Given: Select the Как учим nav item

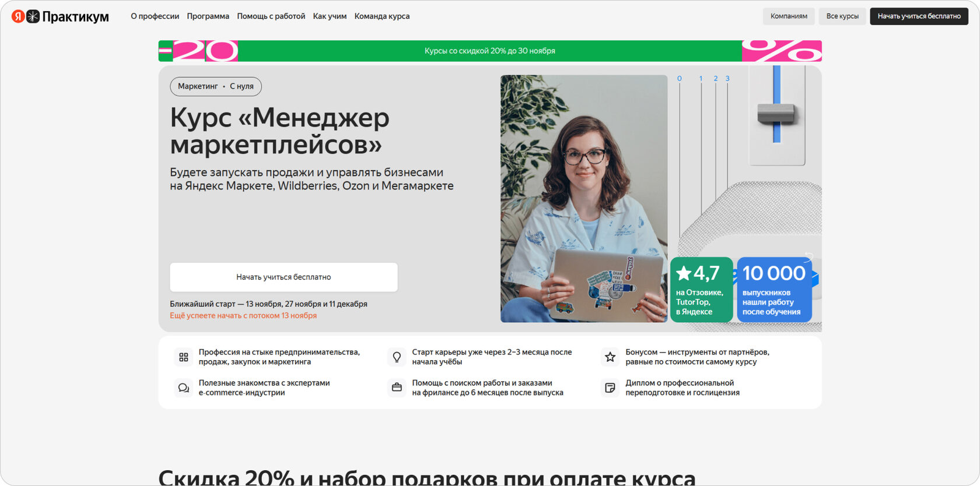Looking at the screenshot, I should pos(330,16).
